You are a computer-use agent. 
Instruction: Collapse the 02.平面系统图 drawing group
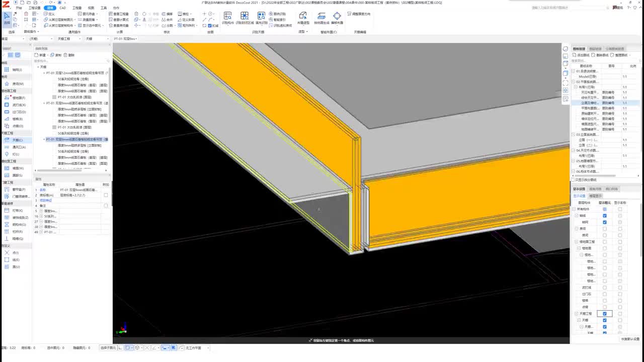573,82
